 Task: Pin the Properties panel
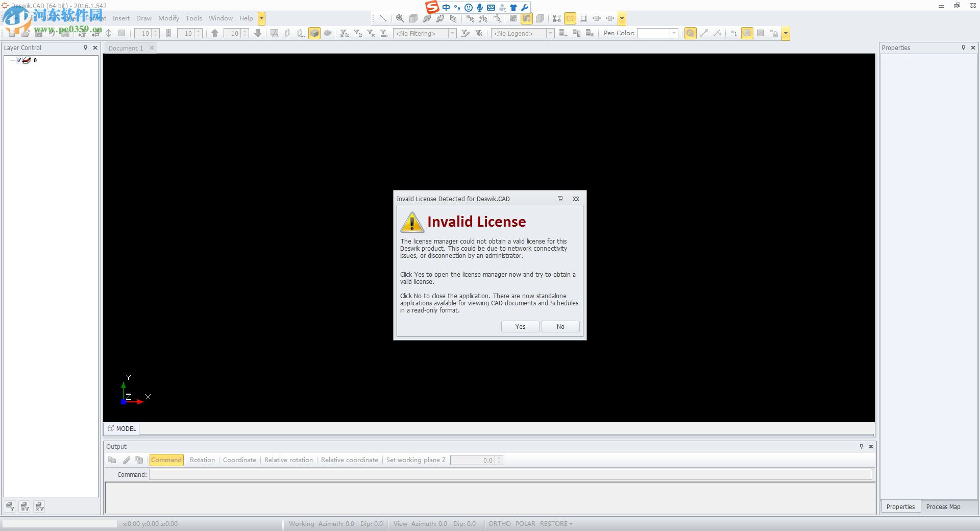963,47
